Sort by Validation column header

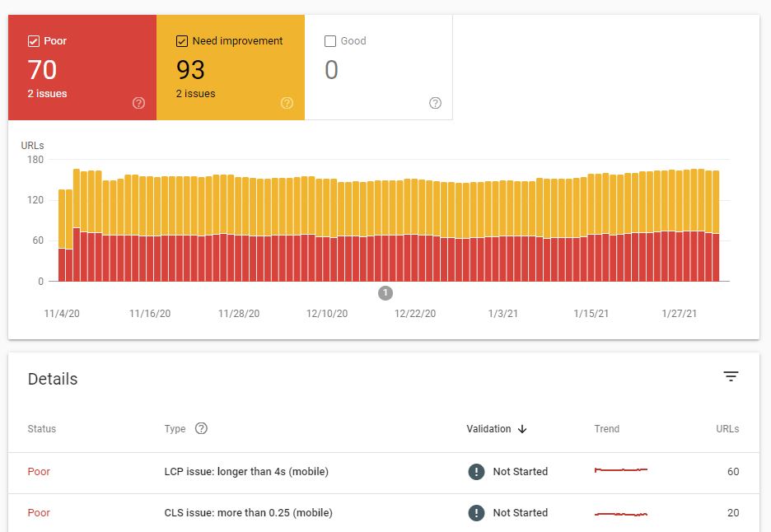click(x=488, y=429)
